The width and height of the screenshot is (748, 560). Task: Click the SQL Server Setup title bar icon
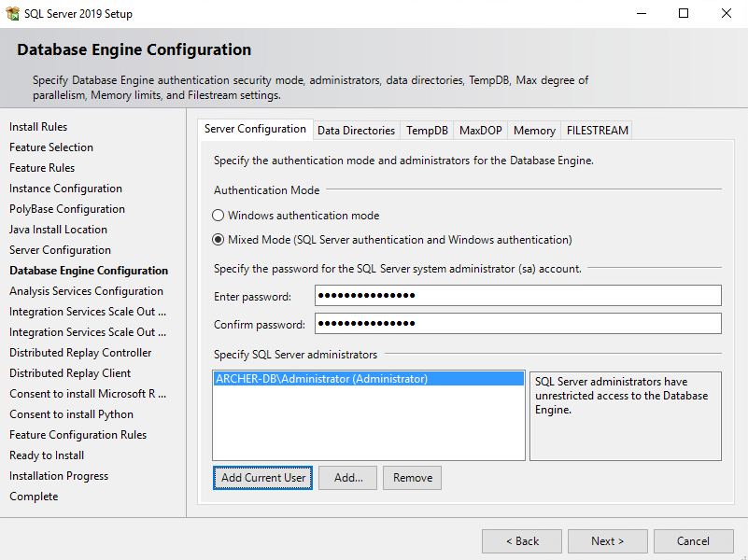tap(12, 13)
